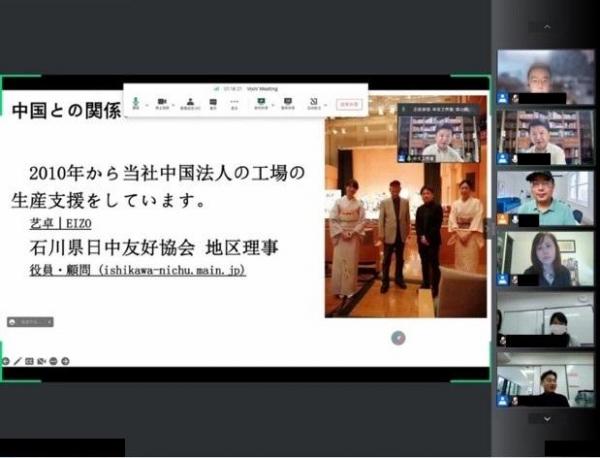The width and height of the screenshot is (600, 458).
Task: Click the green screen share icon
Action: click(x=261, y=103)
